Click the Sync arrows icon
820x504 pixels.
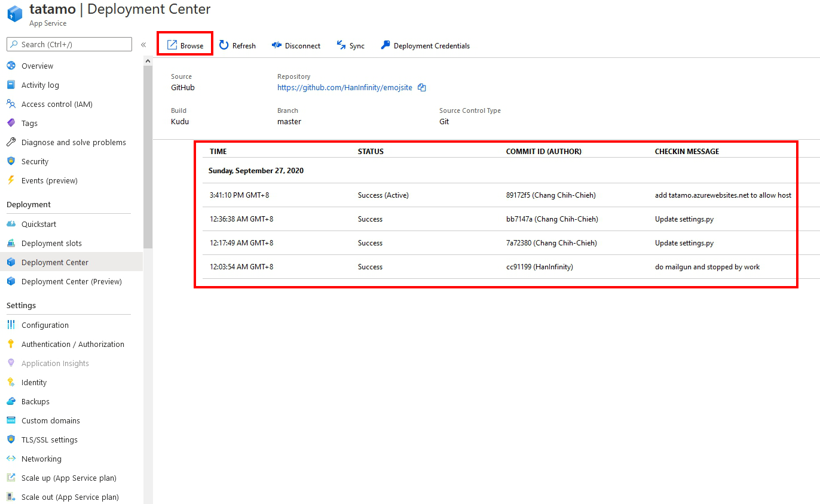point(341,45)
